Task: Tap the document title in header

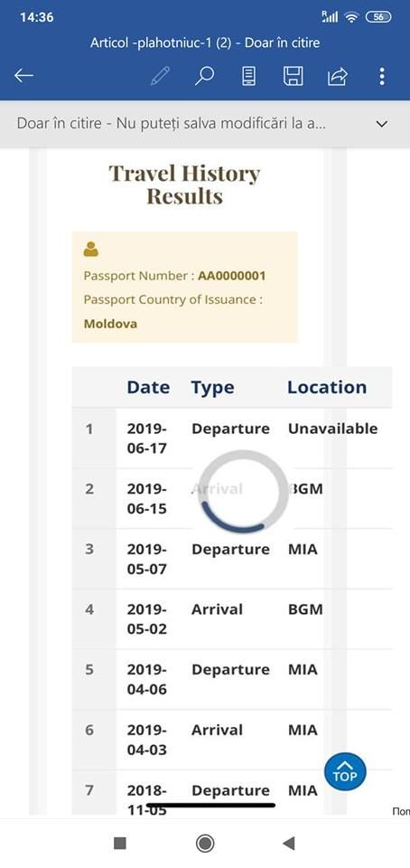Action: (205, 43)
